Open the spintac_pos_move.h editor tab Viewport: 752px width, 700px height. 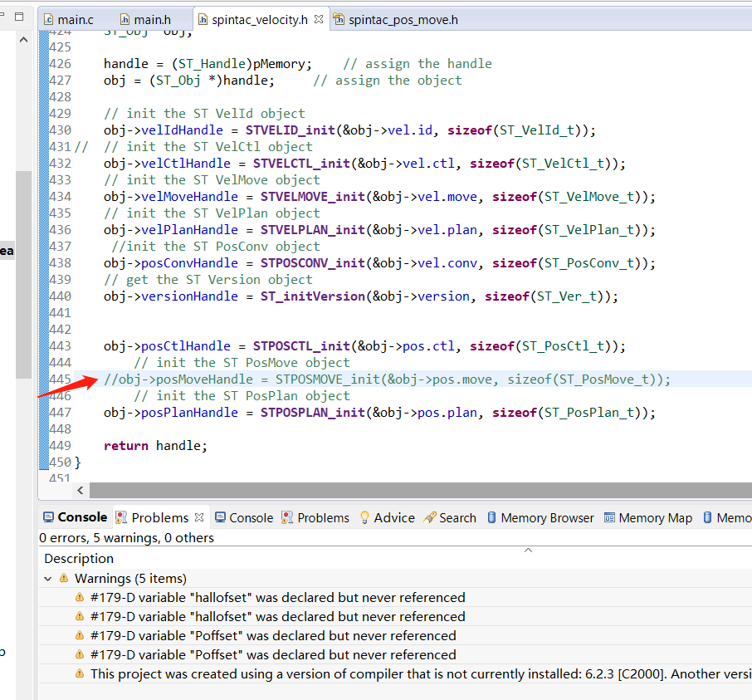tap(396, 20)
